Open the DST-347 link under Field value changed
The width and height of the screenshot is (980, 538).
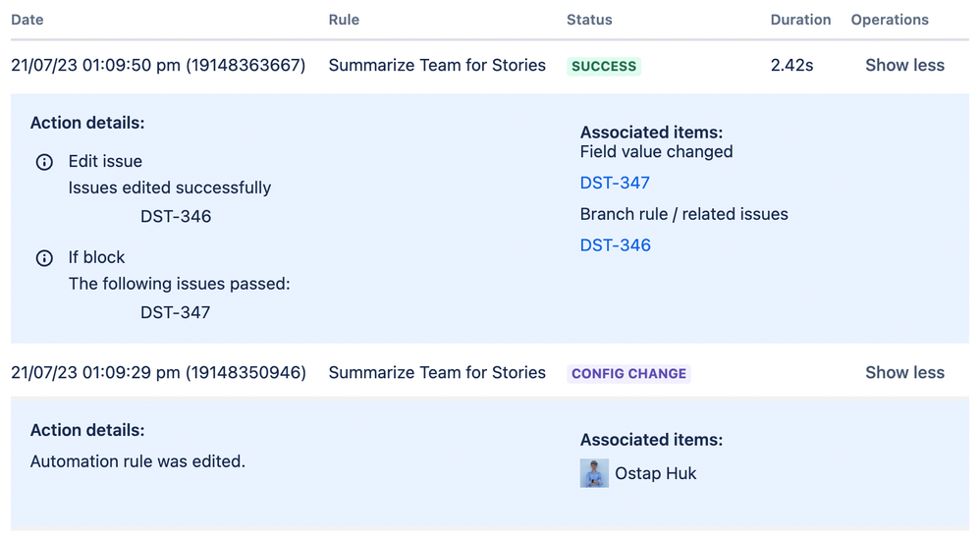pos(615,183)
